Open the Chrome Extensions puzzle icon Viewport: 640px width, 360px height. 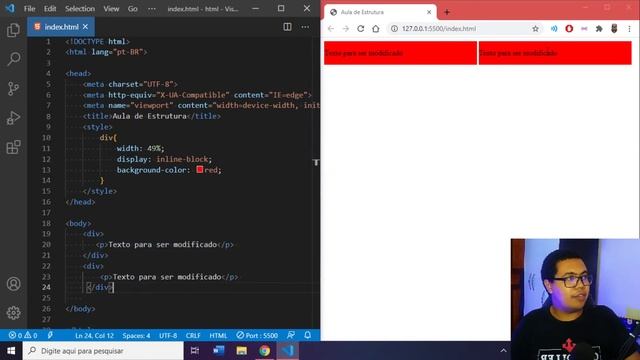pyautogui.click(x=599, y=29)
